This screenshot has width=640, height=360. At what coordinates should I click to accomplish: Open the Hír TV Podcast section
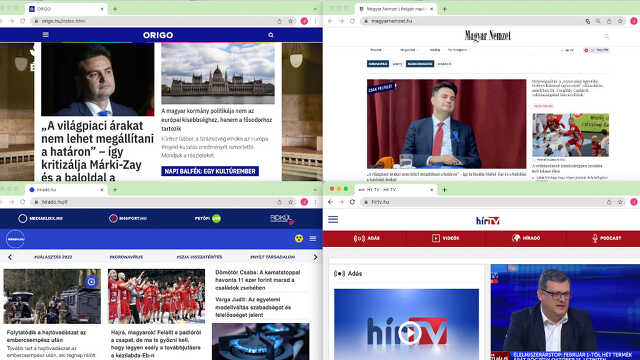(x=607, y=238)
